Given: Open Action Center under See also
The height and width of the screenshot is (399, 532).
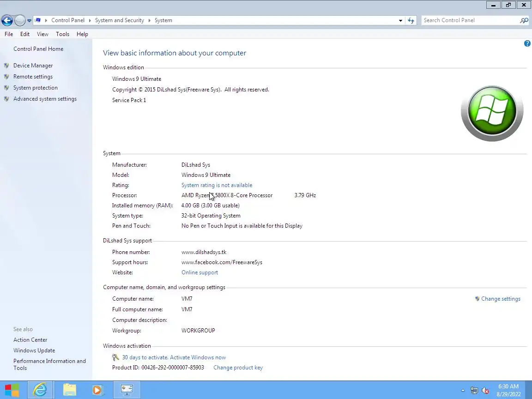Looking at the screenshot, I should [30, 339].
